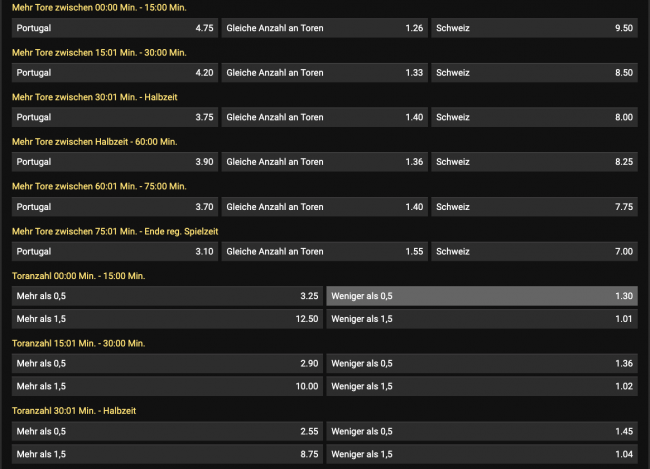Bet on Portugal at 4.20 odds
650x469 pixels.
114,72
